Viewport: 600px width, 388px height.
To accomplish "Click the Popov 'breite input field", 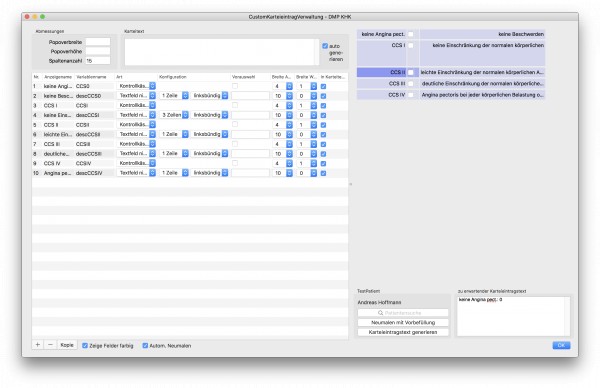I will point(98,42).
